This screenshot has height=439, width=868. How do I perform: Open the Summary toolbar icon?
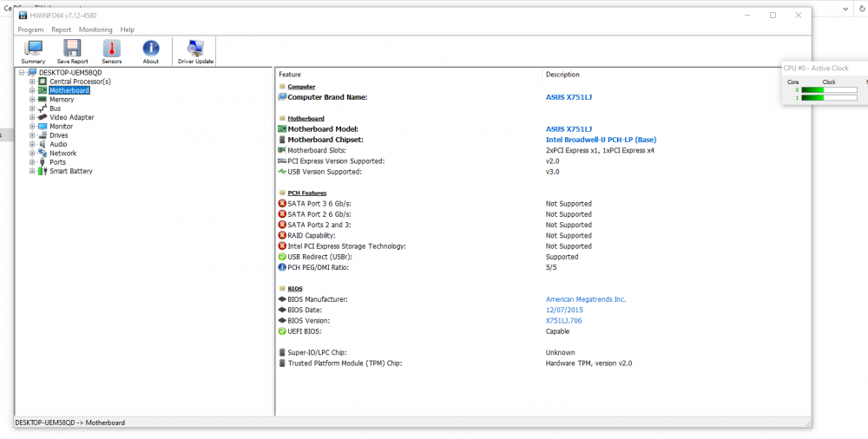pos(33,51)
